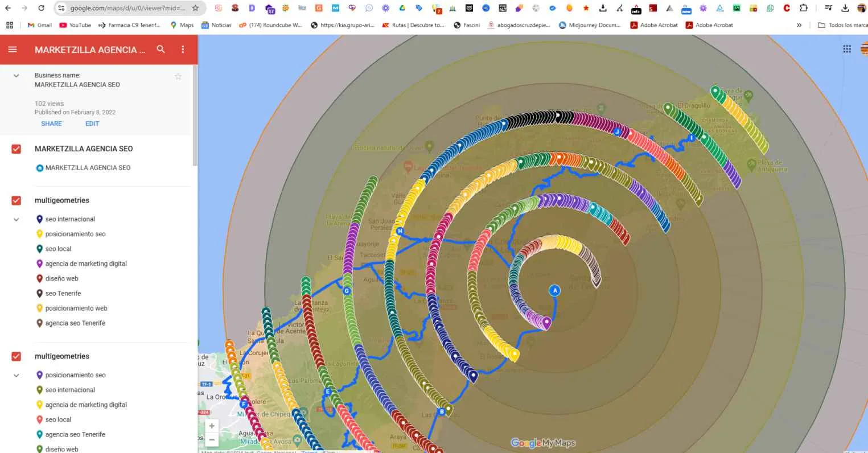
Task: Collapse the first multigeometries item list
Action: [x=16, y=219]
